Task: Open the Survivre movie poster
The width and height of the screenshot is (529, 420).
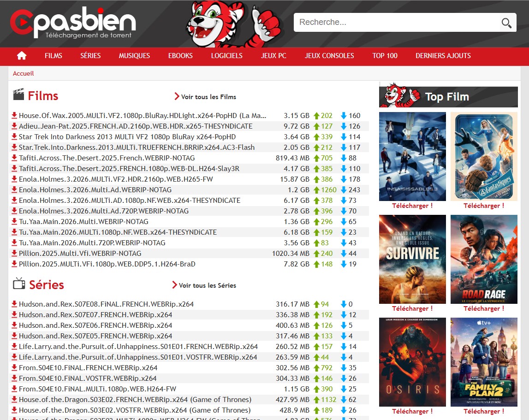Action: (x=412, y=259)
